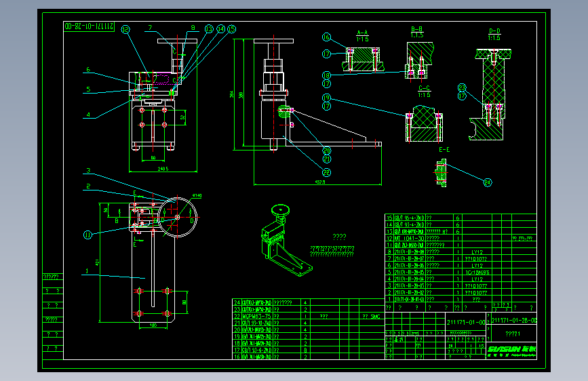The height and width of the screenshot is (381, 588).
Task: Click the B-B section view label
Action: pyautogui.click(x=416, y=32)
